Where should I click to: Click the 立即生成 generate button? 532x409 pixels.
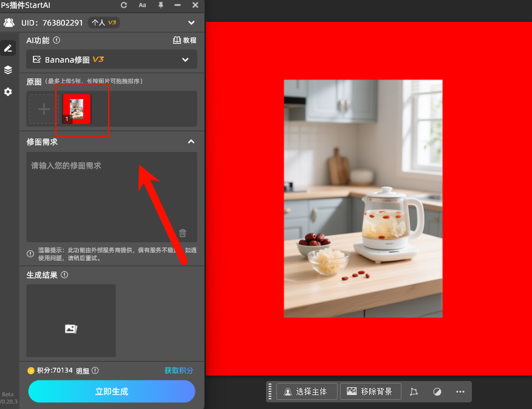112,391
